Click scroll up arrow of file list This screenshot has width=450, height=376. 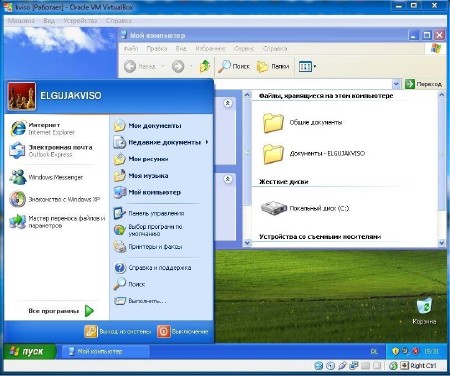coord(441,95)
